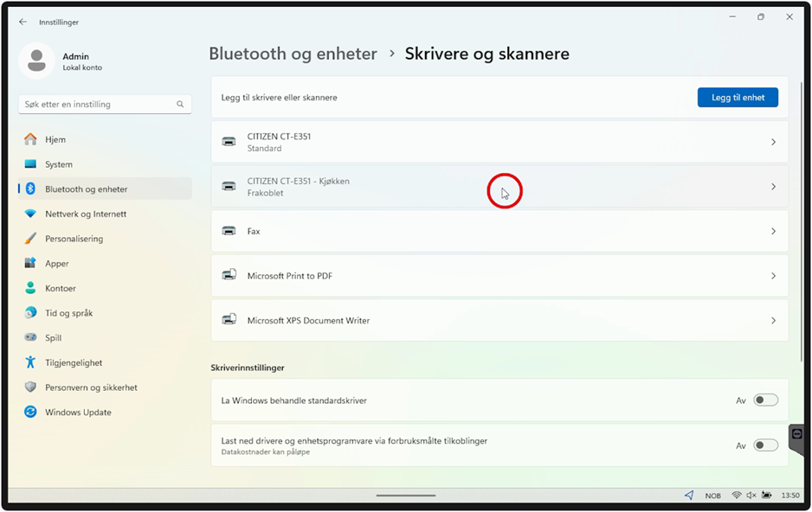
Task: Click the Frakoblet status text
Action: (265, 193)
